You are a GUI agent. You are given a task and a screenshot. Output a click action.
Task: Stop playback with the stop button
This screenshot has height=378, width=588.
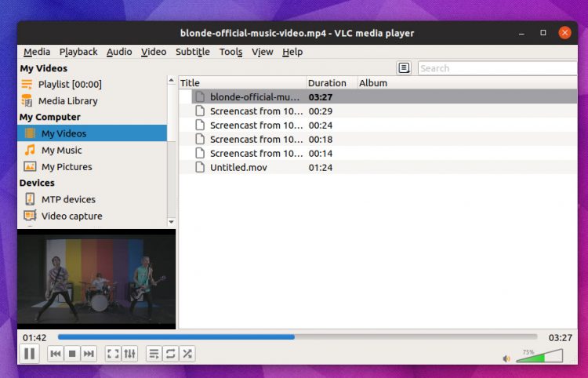[x=72, y=354]
